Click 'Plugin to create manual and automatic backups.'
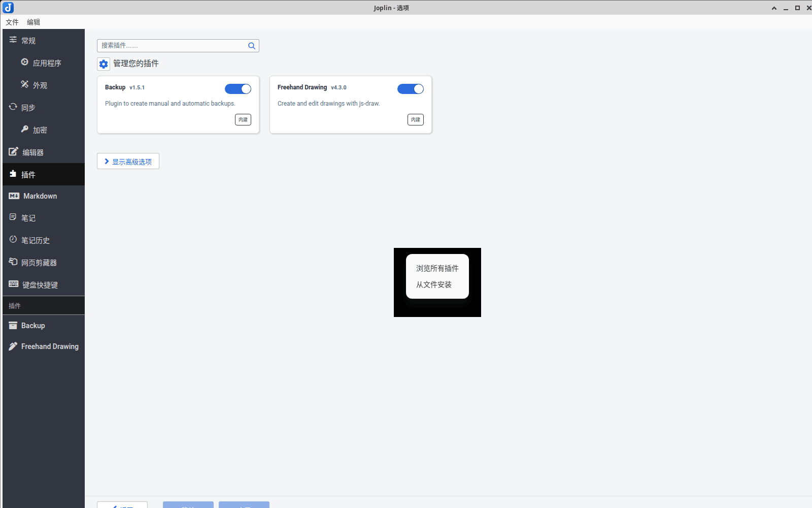Image resolution: width=812 pixels, height=508 pixels. [x=170, y=104]
